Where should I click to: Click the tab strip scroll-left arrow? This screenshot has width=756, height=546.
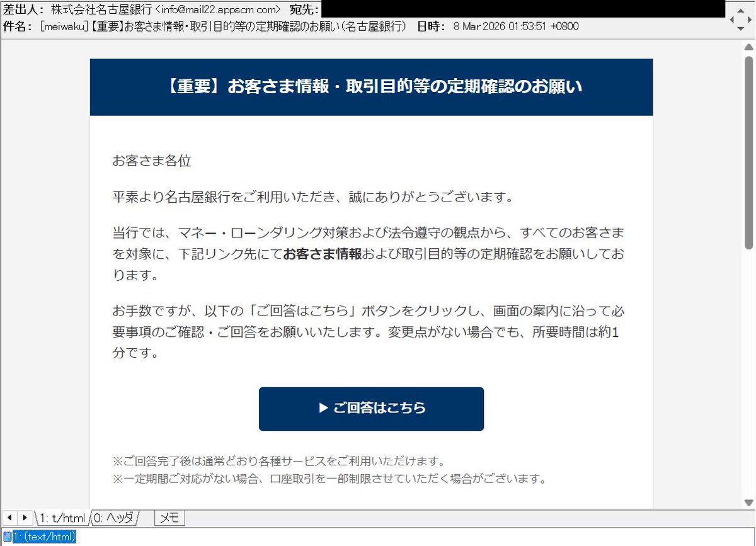point(9,518)
